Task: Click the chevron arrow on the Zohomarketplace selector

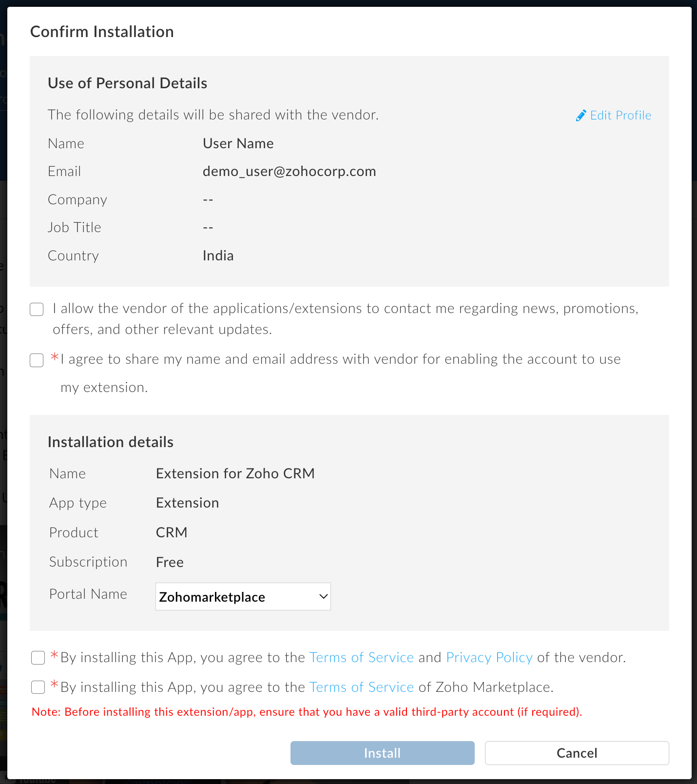Action: tap(323, 597)
